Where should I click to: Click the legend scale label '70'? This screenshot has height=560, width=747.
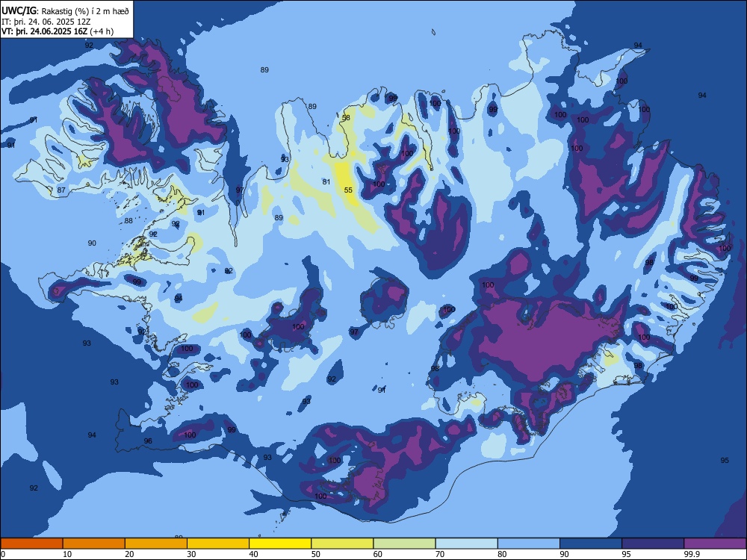pos(440,554)
